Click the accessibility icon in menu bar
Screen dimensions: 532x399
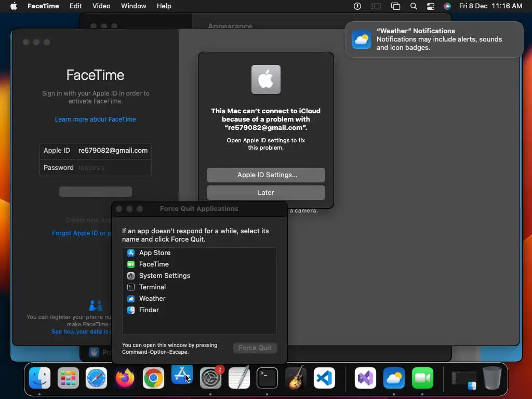tap(357, 6)
